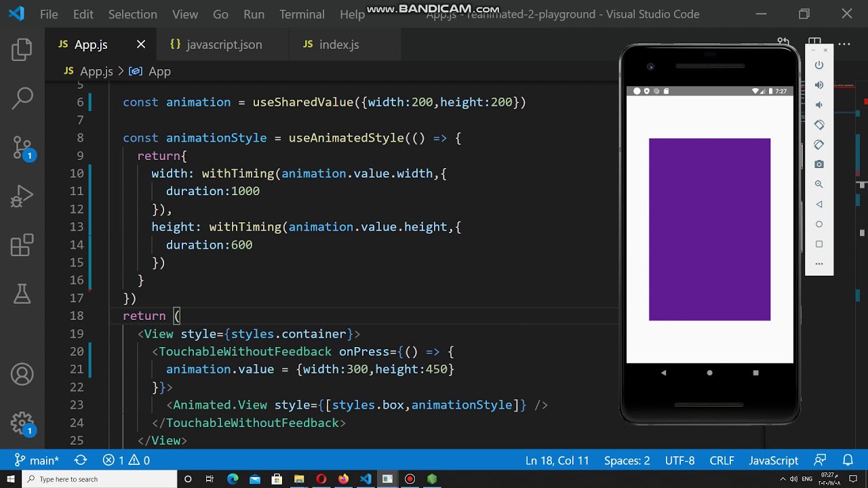Click the feedback icon in status bar

pyautogui.click(x=821, y=460)
